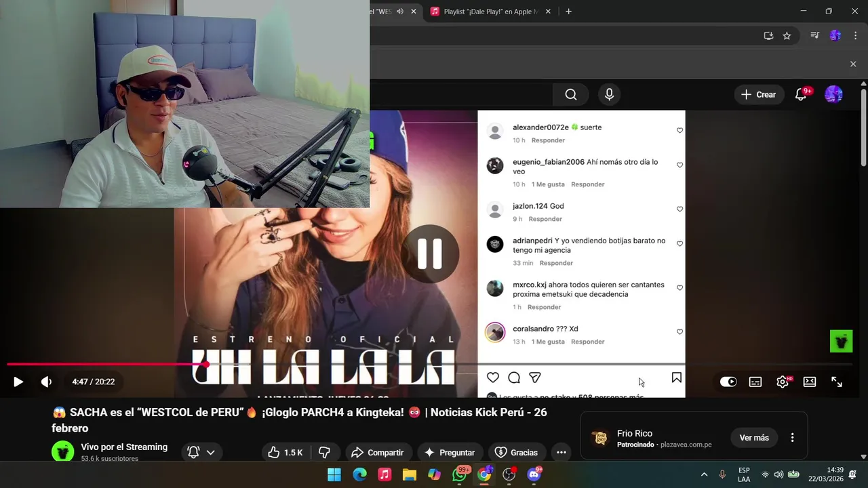The image size is (868, 488).
Task: Close the YouTube WESTCOL browser tab
Action: [x=413, y=12]
